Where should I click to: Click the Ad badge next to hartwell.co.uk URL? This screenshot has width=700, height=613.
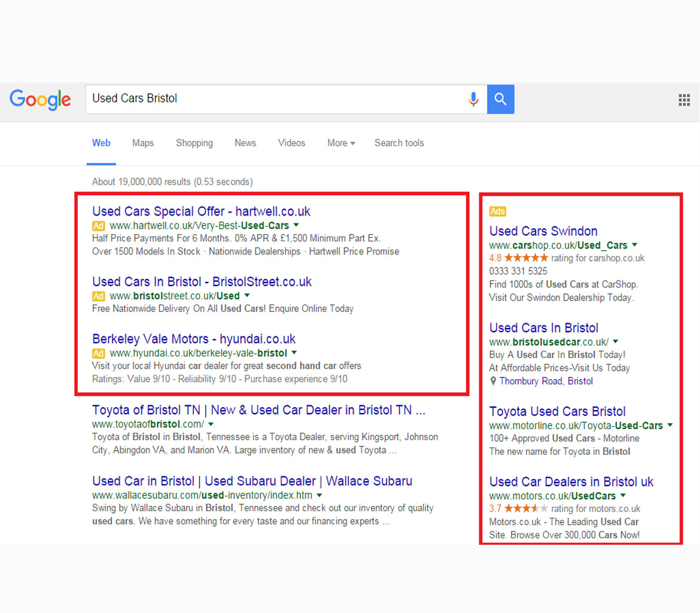[x=98, y=226]
